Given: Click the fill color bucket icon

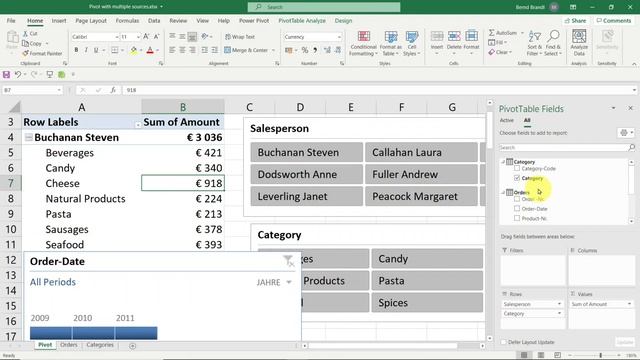Looking at the screenshot, I should pyautogui.click(x=133, y=50).
